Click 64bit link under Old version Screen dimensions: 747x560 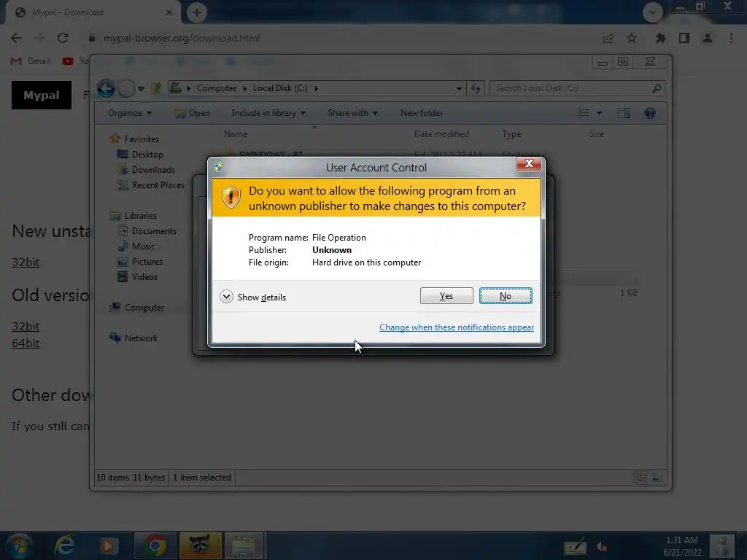pyautogui.click(x=26, y=343)
